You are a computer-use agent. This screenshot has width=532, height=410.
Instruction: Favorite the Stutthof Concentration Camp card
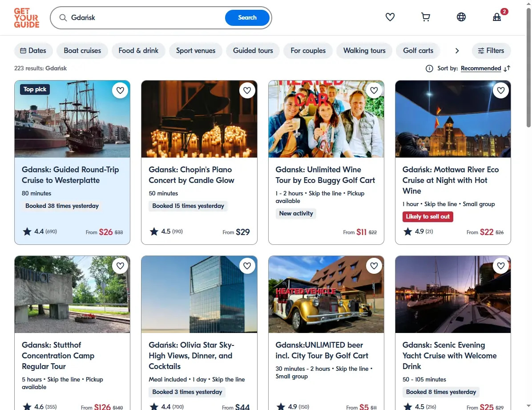pyautogui.click(x=120, y=266)
